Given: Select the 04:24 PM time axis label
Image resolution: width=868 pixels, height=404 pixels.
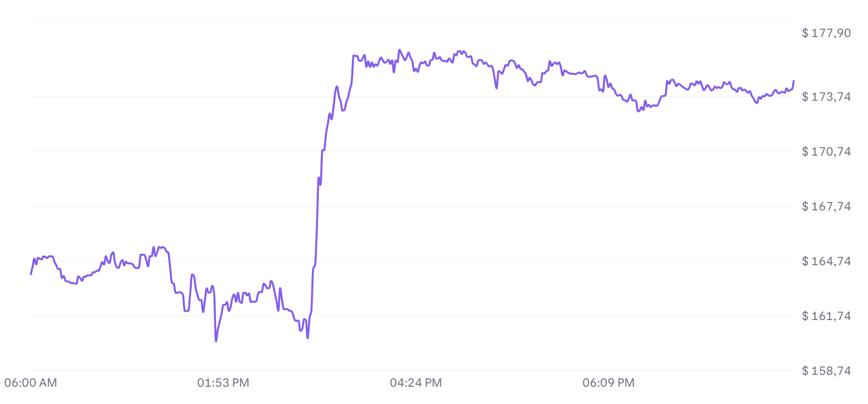Looking at the screenshot, I should pos(416,383).
